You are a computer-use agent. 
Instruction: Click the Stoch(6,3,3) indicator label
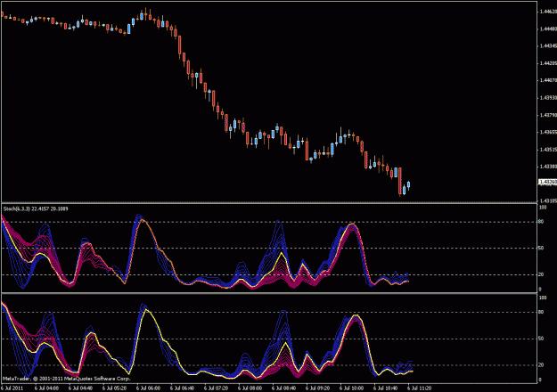(x=36, y=208)
